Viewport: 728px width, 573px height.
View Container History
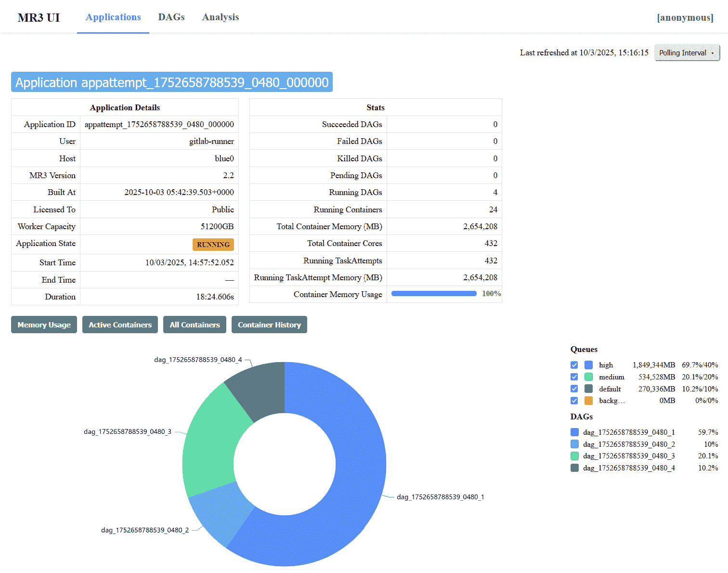pos(269,325)
